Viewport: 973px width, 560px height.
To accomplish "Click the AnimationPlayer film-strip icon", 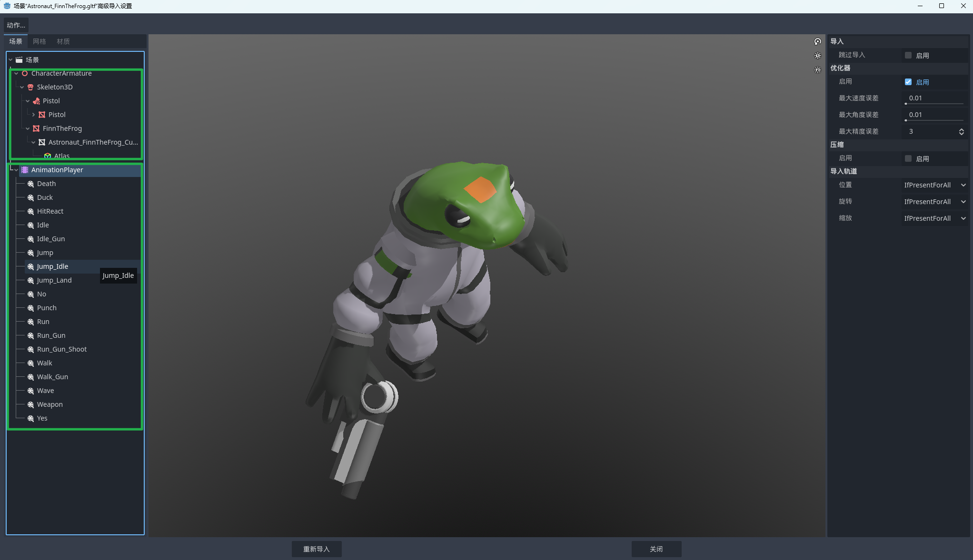I will click(25, 170).
